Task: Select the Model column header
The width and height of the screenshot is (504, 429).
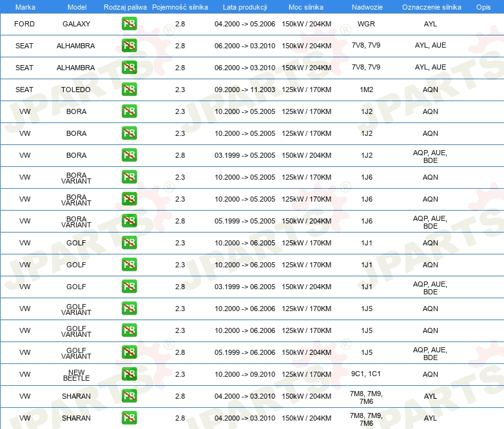Action: tap(77, 7)
